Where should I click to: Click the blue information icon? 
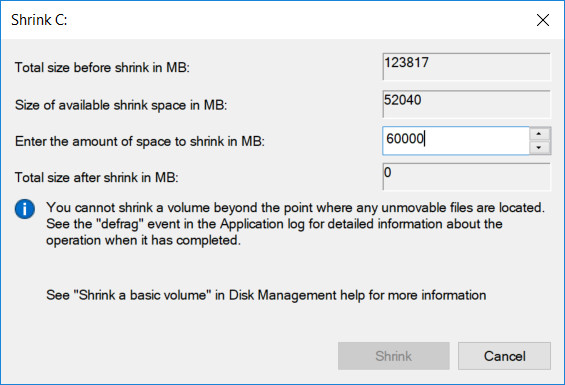point(25,209)
